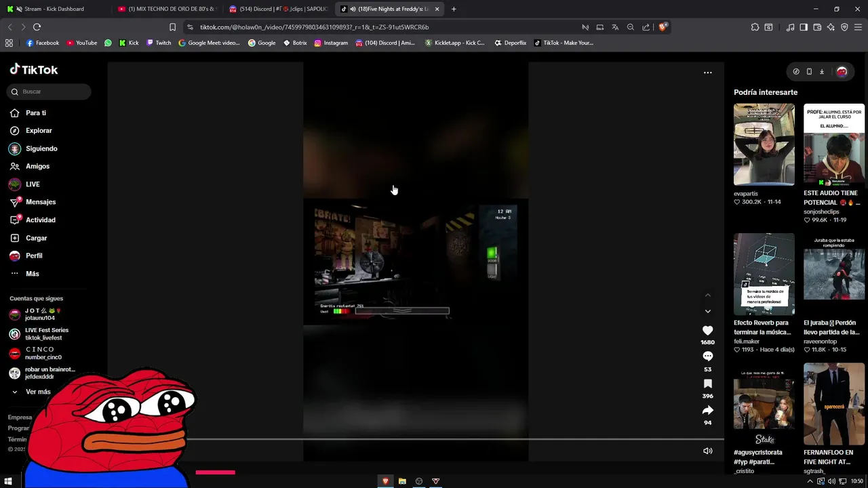Screen dimensions: 868x488
Task: Click the zoom-out magnifier in address bar
Action: (631, 27)
